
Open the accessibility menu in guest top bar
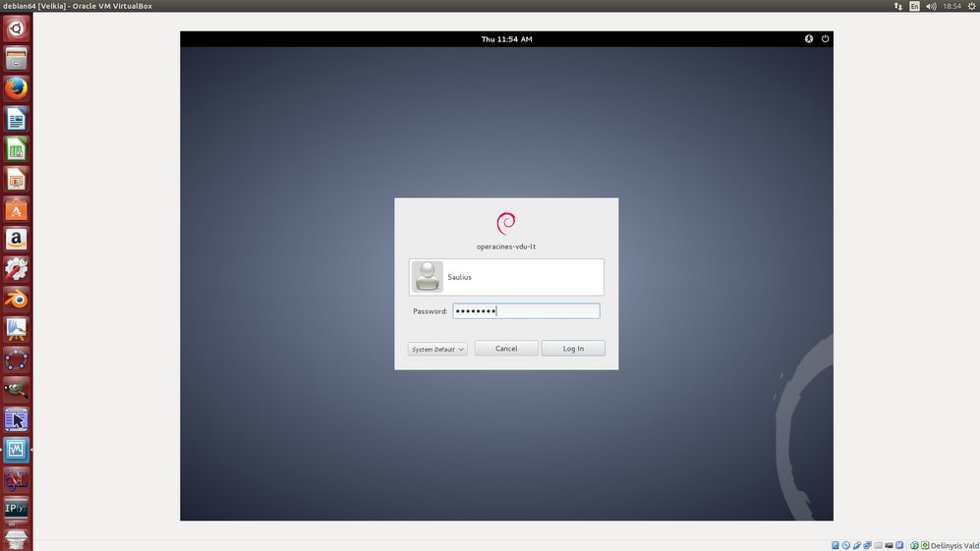tap(809, 39)
